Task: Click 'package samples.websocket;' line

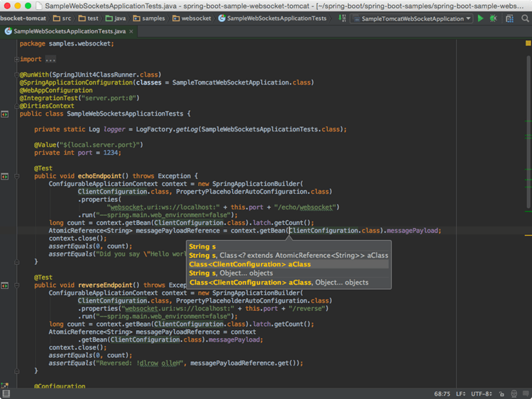Action: 67,44
